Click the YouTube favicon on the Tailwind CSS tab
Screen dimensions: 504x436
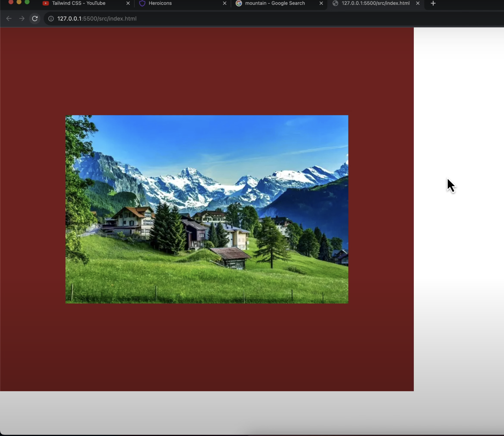46,3
